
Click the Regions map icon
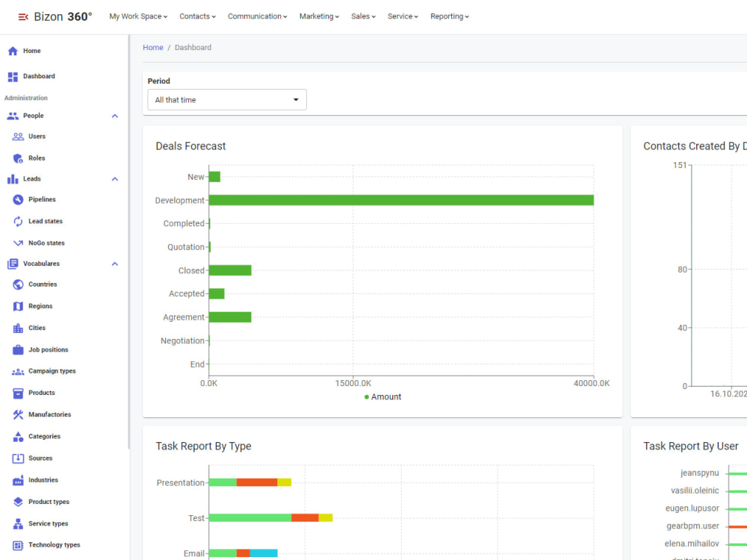[18, 306]
